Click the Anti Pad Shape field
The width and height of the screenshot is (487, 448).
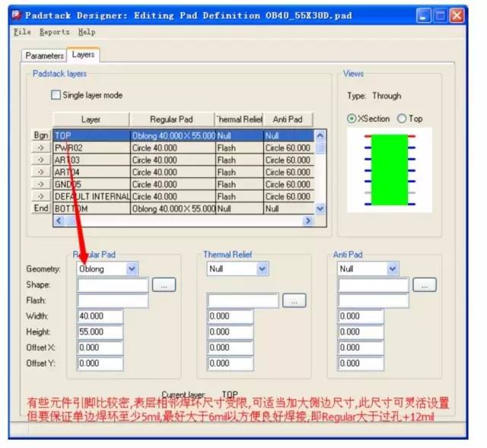(x=374, y=285)
